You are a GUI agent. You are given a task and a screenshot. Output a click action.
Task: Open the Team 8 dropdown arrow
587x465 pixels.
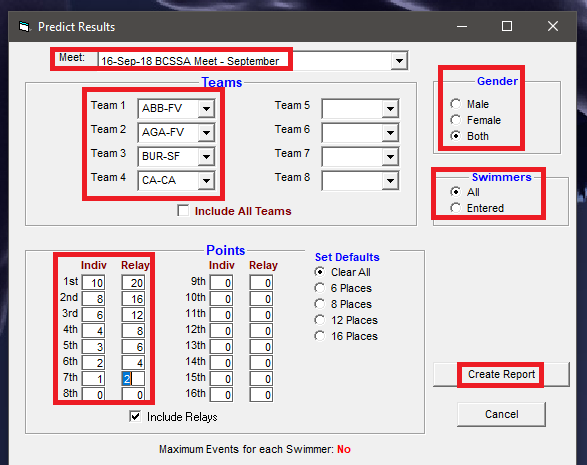click(390, 181)
